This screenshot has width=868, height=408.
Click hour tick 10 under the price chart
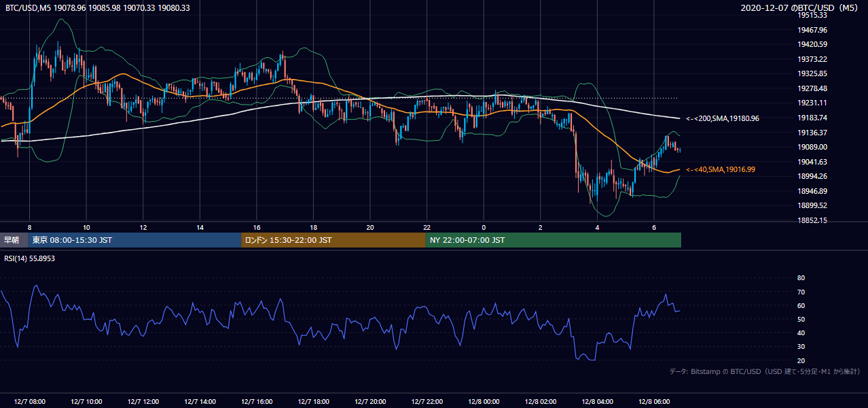coord(86,227)
